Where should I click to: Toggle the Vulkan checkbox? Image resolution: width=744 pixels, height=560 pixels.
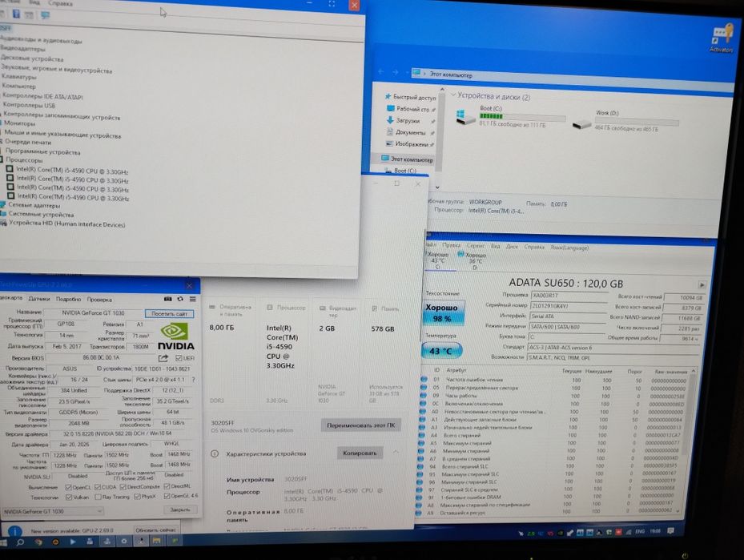(68, 498)
